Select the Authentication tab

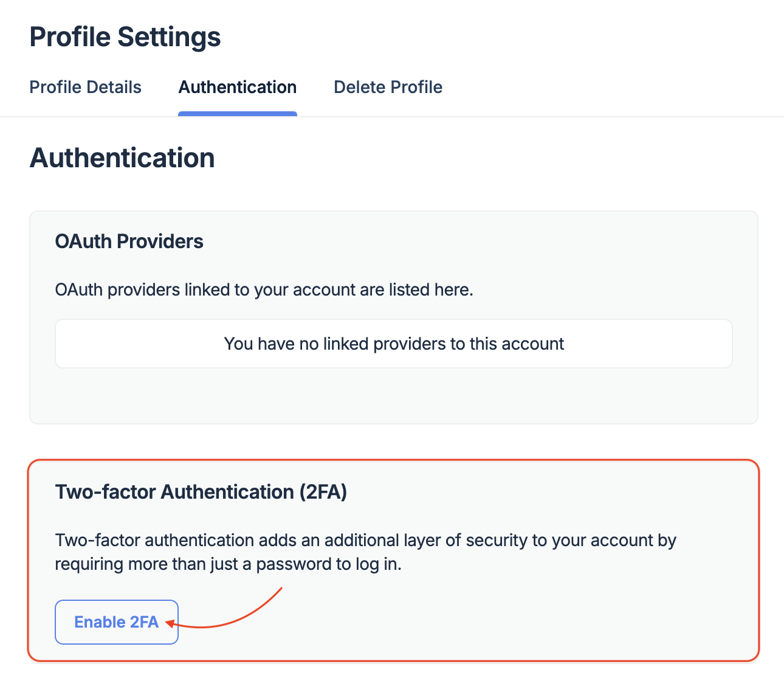237,87
